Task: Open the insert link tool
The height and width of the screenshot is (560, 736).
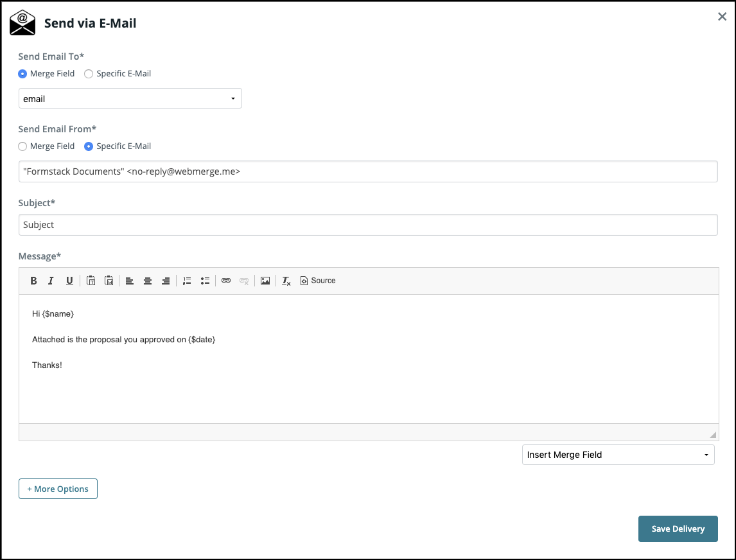Action: tap(226, 281)
